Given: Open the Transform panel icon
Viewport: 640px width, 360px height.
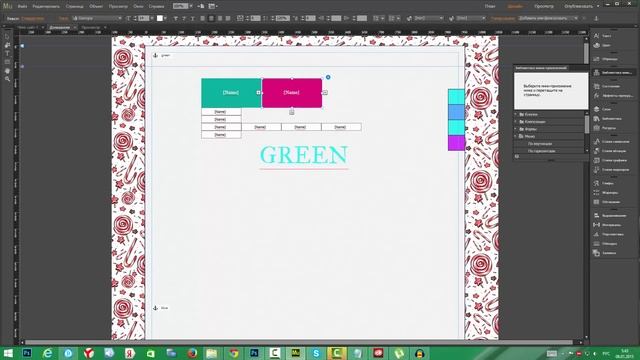Looking at the screenshot, I should [x=596, y=234].
